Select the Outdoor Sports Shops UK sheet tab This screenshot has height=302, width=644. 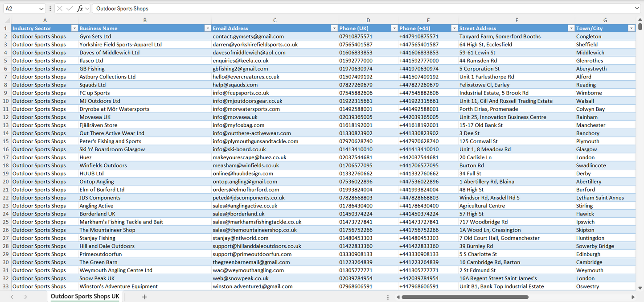85,297
